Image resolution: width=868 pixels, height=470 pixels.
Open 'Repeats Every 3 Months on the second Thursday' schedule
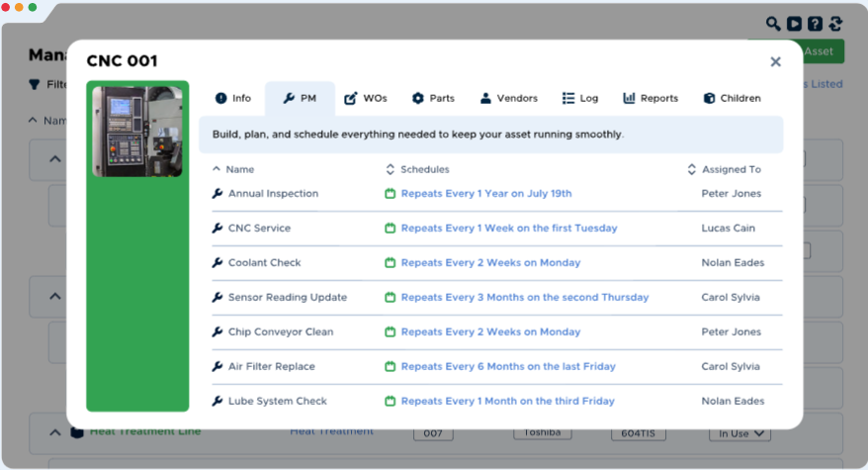point(524,298)
